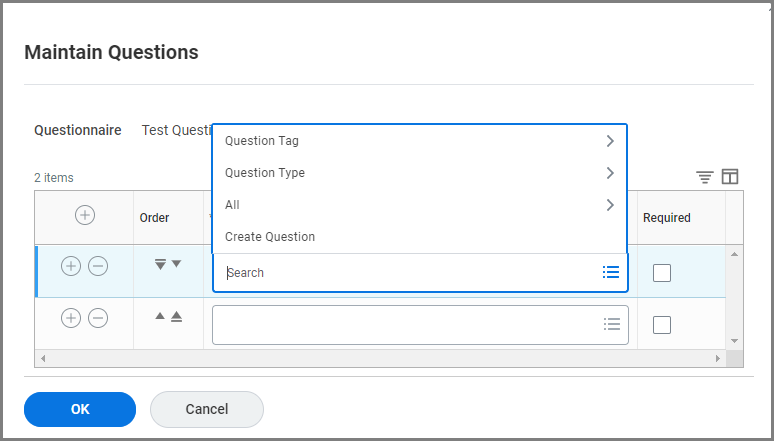Add a row using second row plus icon
Image resolution: width=774 pixels, height=441 pixels.
(x=70, y=318)
